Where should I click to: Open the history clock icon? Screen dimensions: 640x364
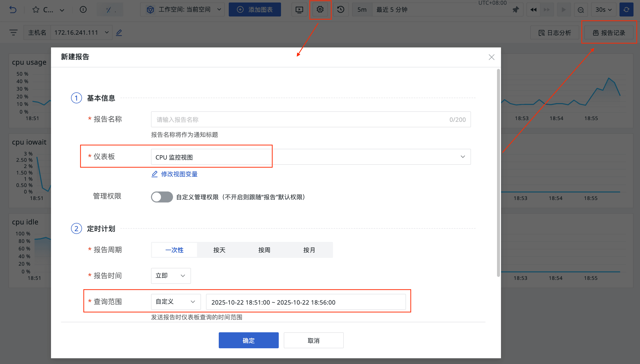click(340, 9)
